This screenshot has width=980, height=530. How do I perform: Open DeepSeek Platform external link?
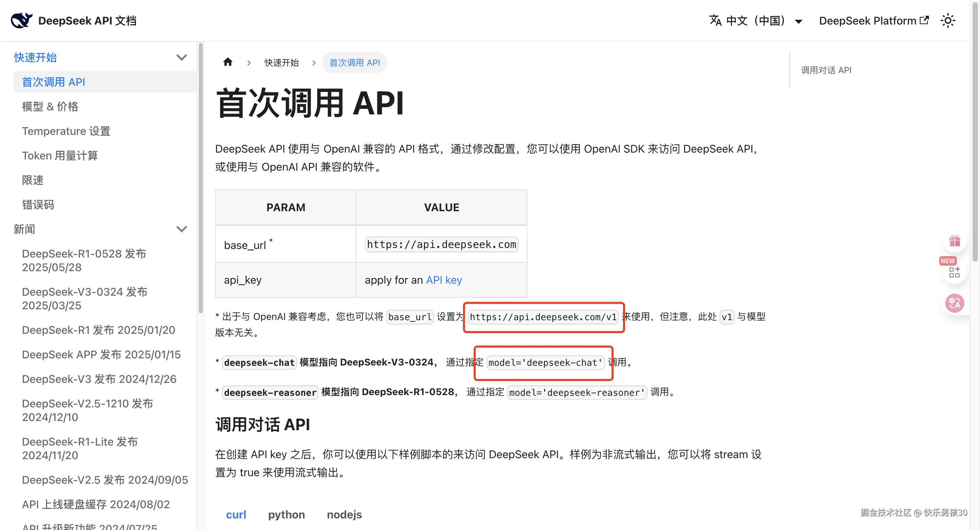click(873, 20)
